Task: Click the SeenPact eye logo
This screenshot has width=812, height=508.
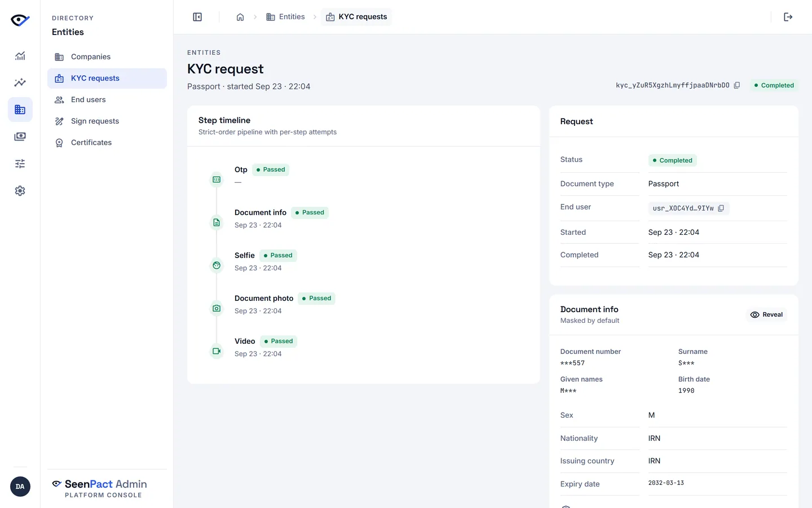Action: (x=20, y=20)
